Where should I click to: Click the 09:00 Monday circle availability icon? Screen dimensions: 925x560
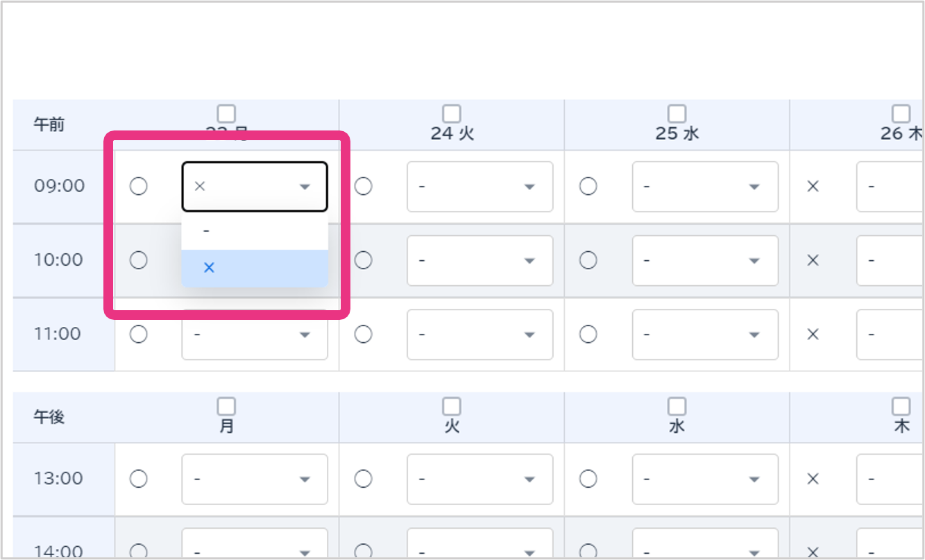[139, 187]
